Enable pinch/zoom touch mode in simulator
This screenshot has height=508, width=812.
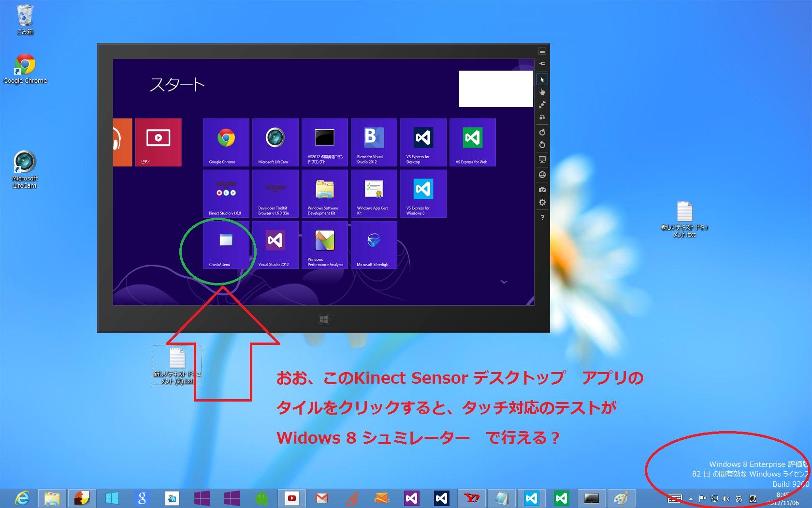point(542,104)
